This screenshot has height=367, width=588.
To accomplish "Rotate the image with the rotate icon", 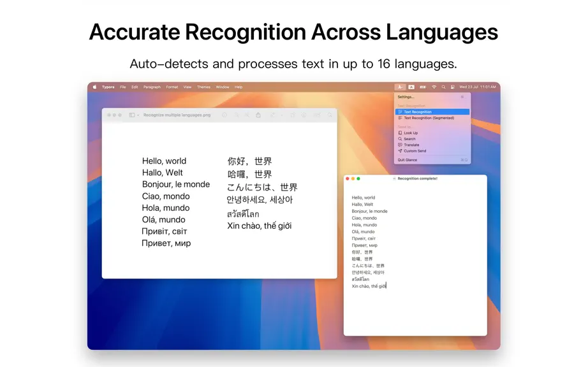I will (x=293, y=115).
